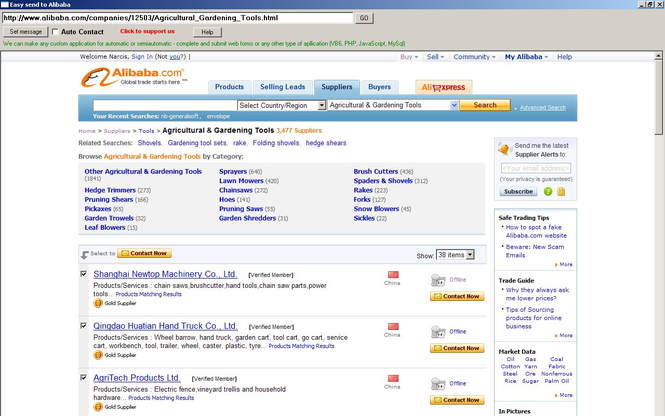The image size is (665, 416).
Task: Browse the Chainsaws category
Action: [x=236, y=190]
